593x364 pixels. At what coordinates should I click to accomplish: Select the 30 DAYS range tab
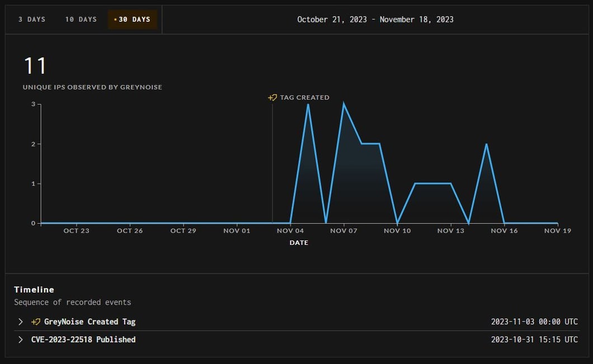pyautogui.click(x=133, y=19)
